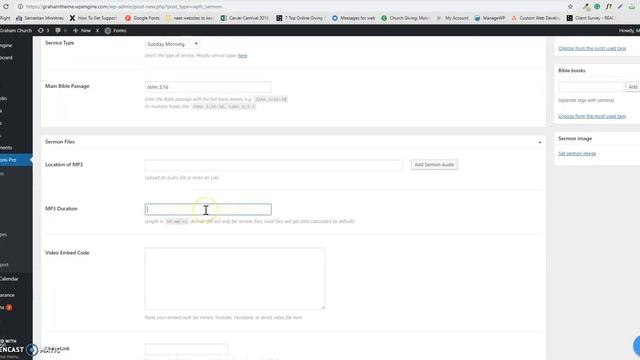Click the browser address bar URL
The width and height of the screenshot is (640, 360).
[x=124, y=7]
